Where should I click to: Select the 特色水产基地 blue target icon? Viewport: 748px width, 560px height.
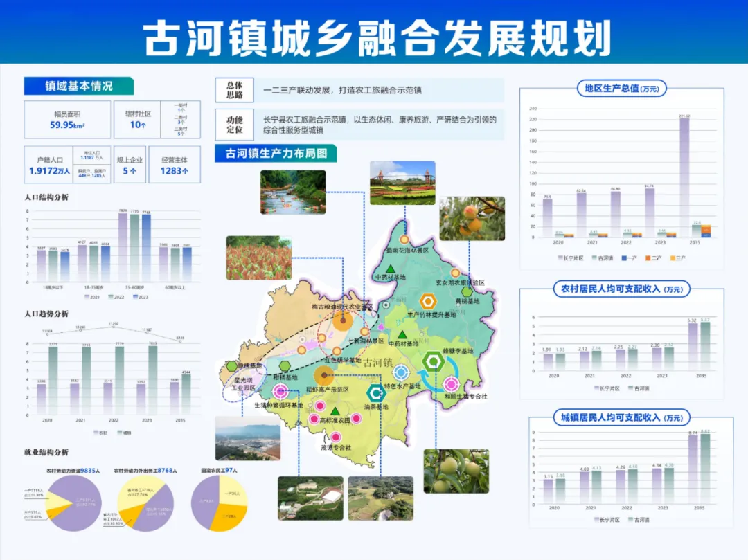401,372
